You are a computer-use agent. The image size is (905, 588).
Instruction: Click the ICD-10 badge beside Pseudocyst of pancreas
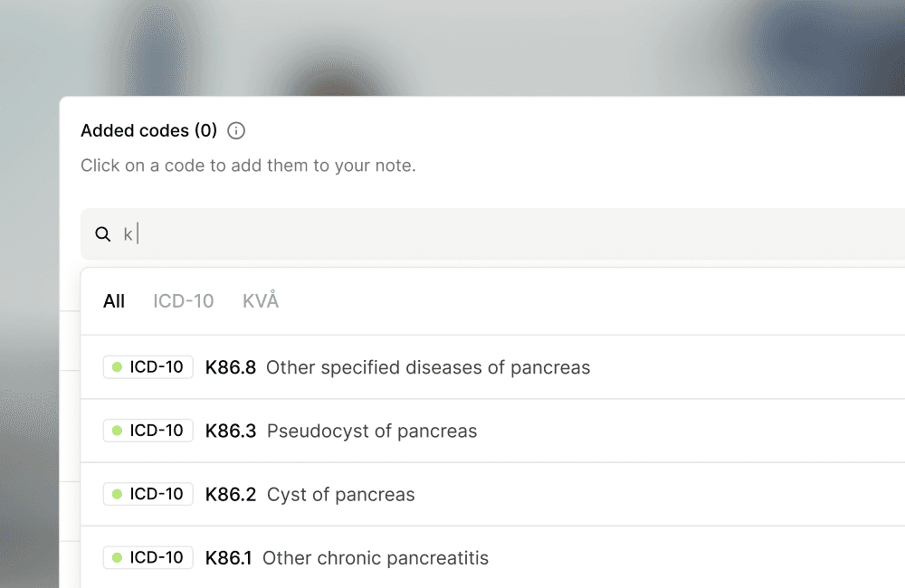[148, 431]
